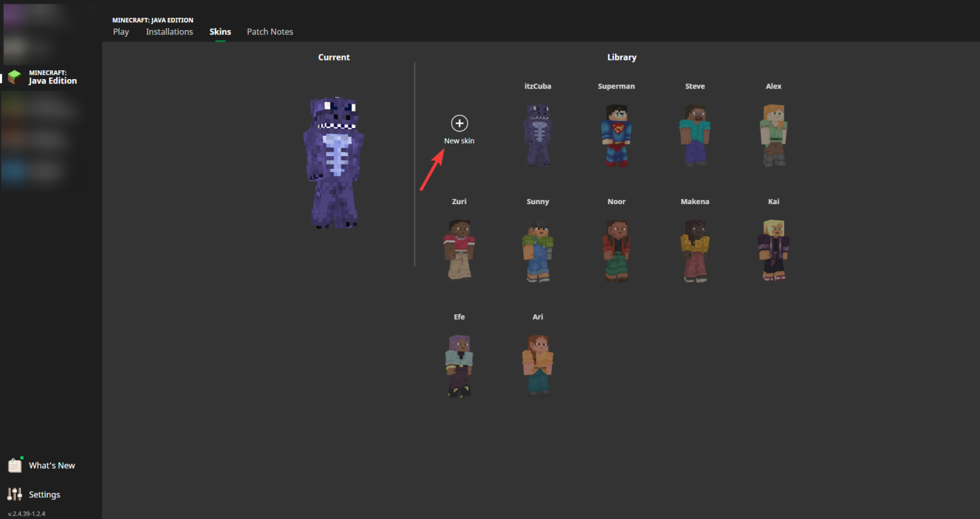Open the Installations tab
This screenshot has width=980, height=519.
tap(169, 31)
